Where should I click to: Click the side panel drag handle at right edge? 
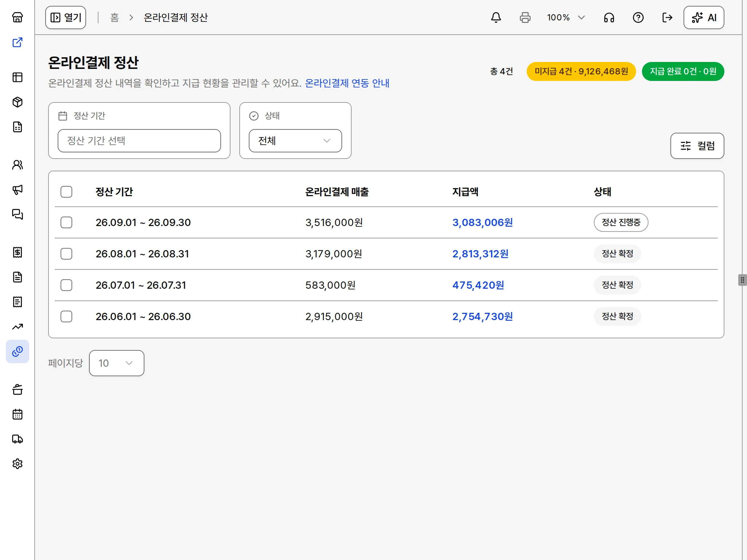(743, 280)
